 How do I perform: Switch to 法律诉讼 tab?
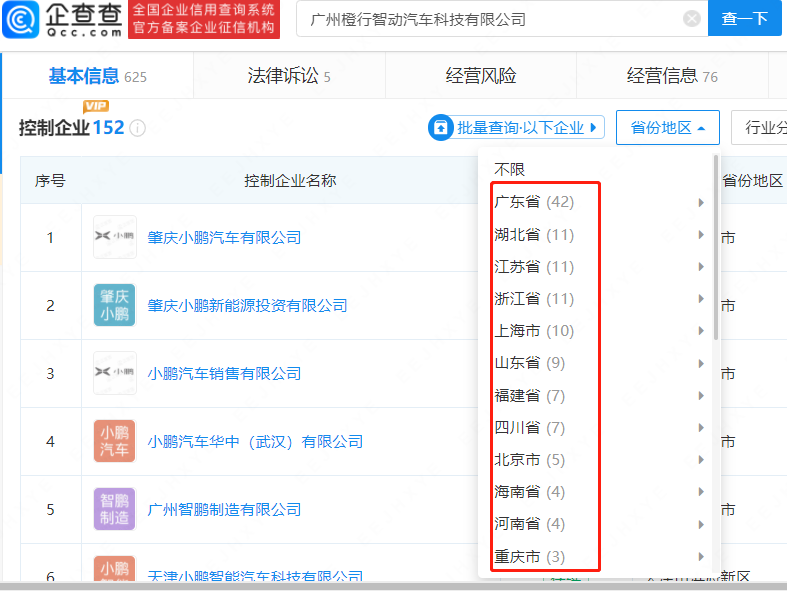(x=289, y=76)
